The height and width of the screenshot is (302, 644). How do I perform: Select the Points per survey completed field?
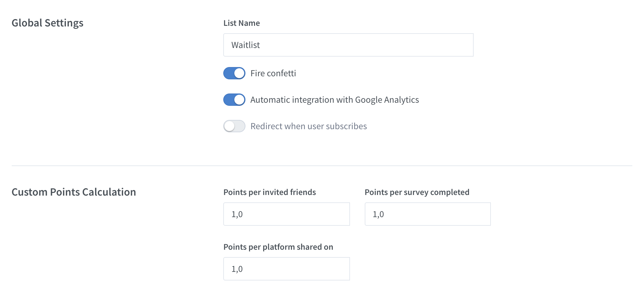tap(427, 214)
